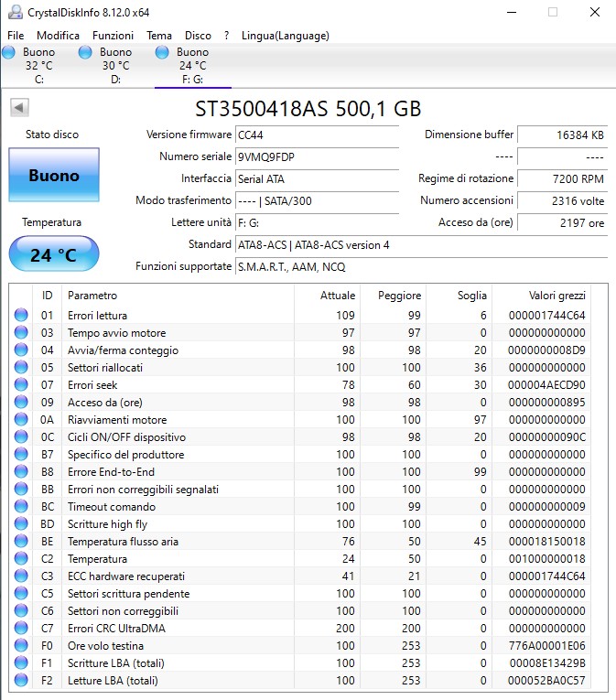Viewport: 616px width, 700px height.
Task: Click the Parametro column header
Action: click(x=178, y=295)
